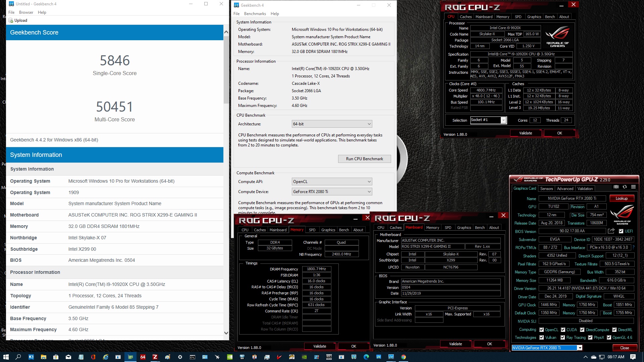644x362 pixels.
Task: Toggle OpenGL 4.6 checkbox in GPU-Z
Action: click(609, 338)
